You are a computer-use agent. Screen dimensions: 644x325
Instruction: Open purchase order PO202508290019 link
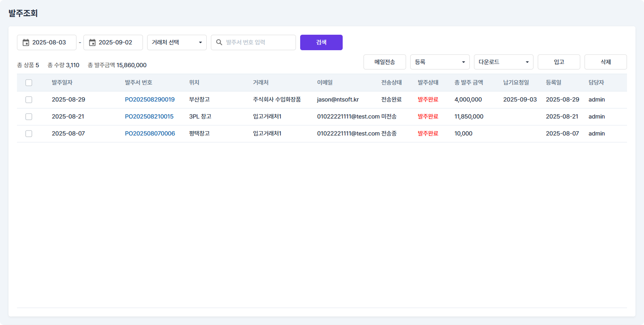[150, 100]
